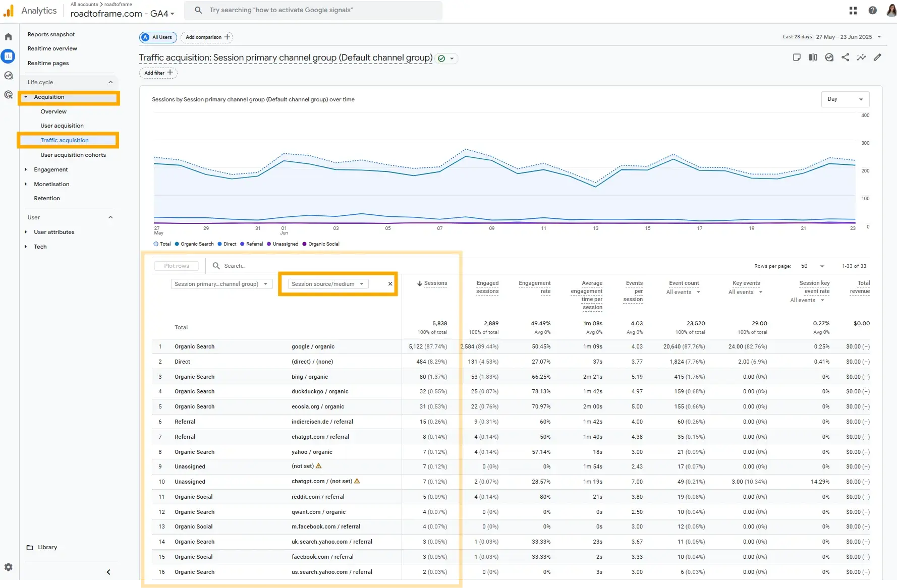Viewport: 897px width, 588px height.
Task: Open the Session source/medium dimension dropdown
Action: point(327,284)
